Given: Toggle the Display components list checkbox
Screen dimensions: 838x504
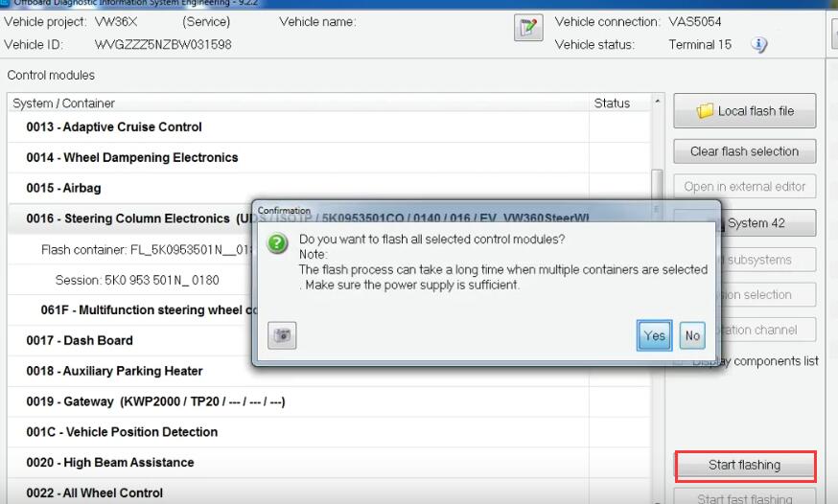Looking at the screenshot, I should [x=678, y=361].
